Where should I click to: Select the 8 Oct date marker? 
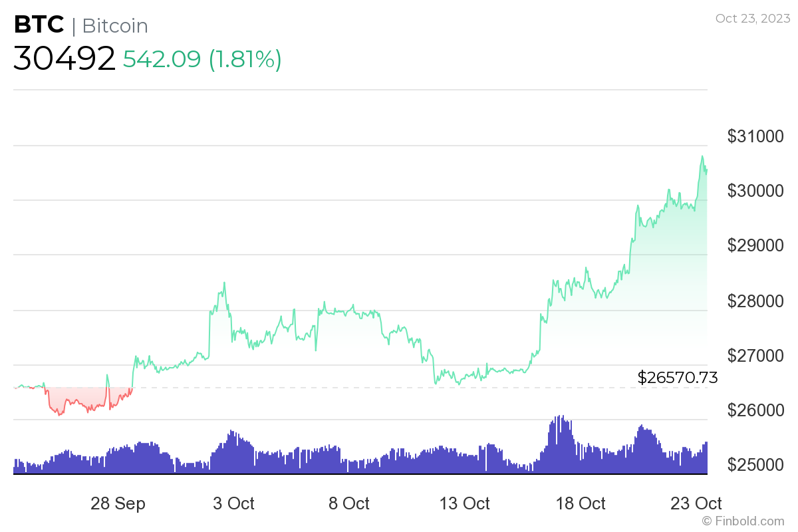[349, 503]
